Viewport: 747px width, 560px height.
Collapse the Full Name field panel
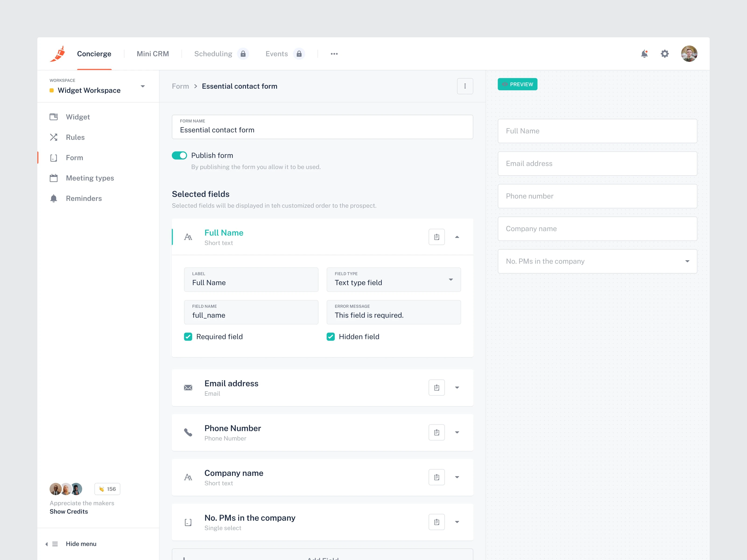pyautogui.click(x=457, y=237)
